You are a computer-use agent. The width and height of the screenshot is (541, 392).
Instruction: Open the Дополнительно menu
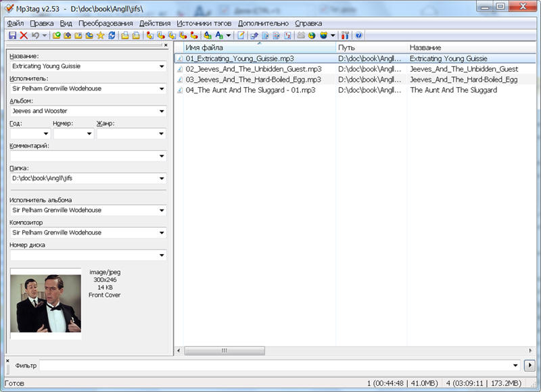point(263,23)
